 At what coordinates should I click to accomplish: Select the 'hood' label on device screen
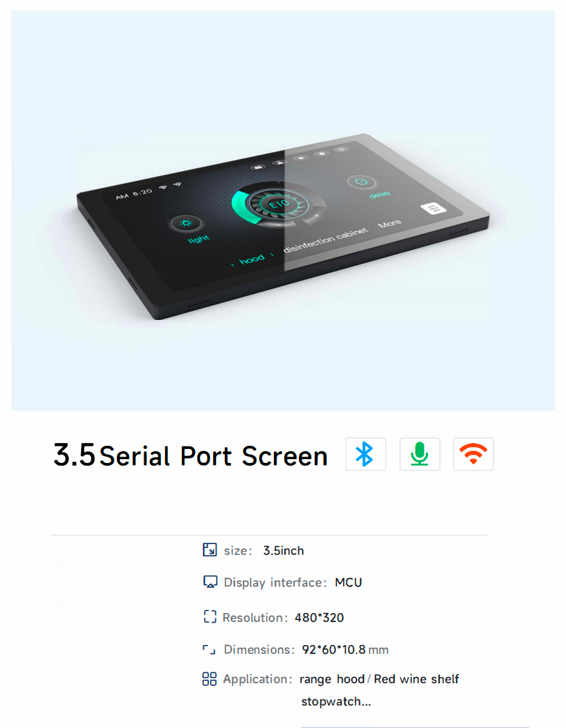[252, 259]
